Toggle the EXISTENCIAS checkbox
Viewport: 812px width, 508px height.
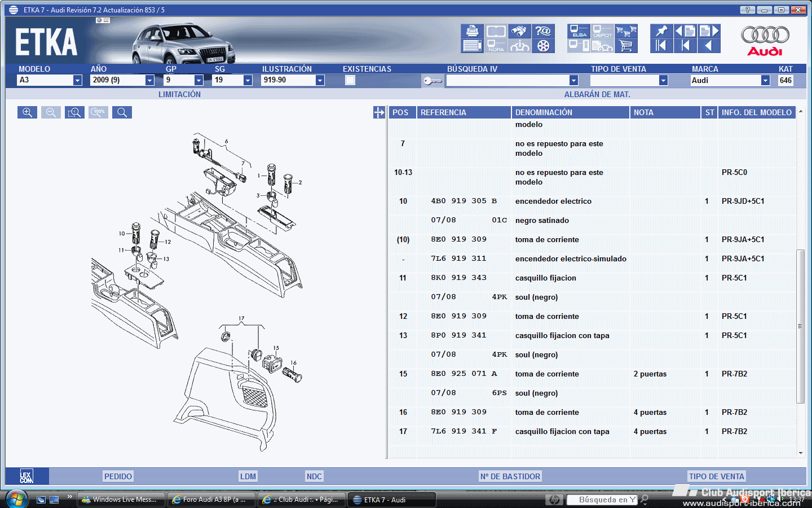tap(350, 80)
